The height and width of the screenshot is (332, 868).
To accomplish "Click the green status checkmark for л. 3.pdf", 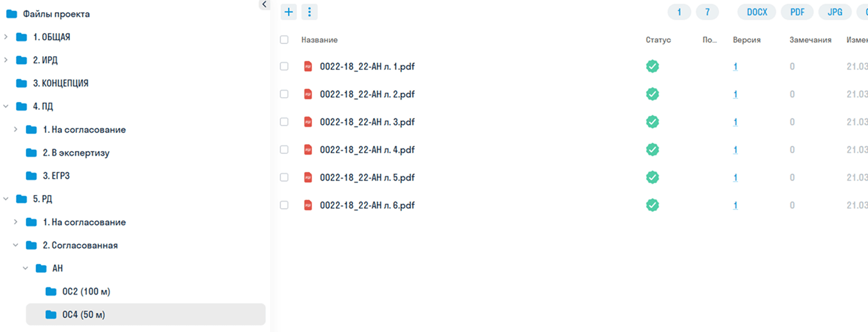I will click(652, 122).
